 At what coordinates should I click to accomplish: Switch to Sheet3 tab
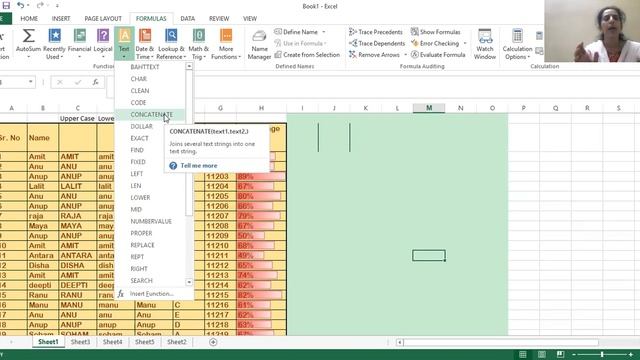pyautogui.click(x=80, y=342)
